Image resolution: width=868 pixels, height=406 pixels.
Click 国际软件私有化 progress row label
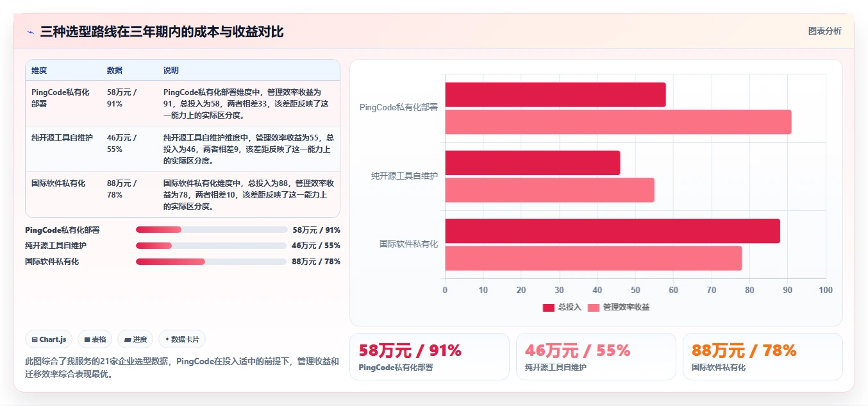[x=52, y=262]
